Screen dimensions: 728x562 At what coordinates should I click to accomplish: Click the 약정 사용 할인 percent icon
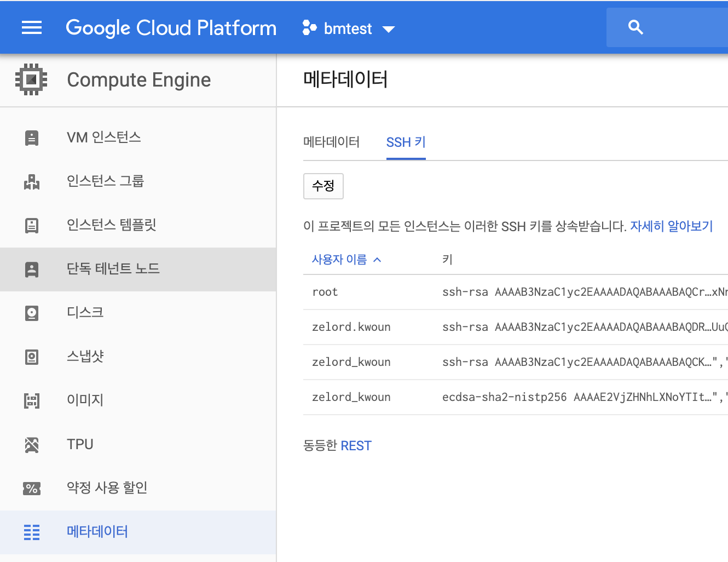pyautogui.click(x=32, y=488)
